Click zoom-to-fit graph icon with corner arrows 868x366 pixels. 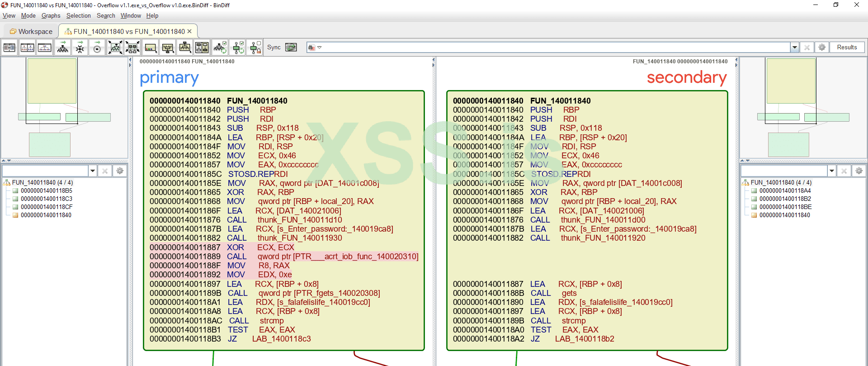point(115,48)
